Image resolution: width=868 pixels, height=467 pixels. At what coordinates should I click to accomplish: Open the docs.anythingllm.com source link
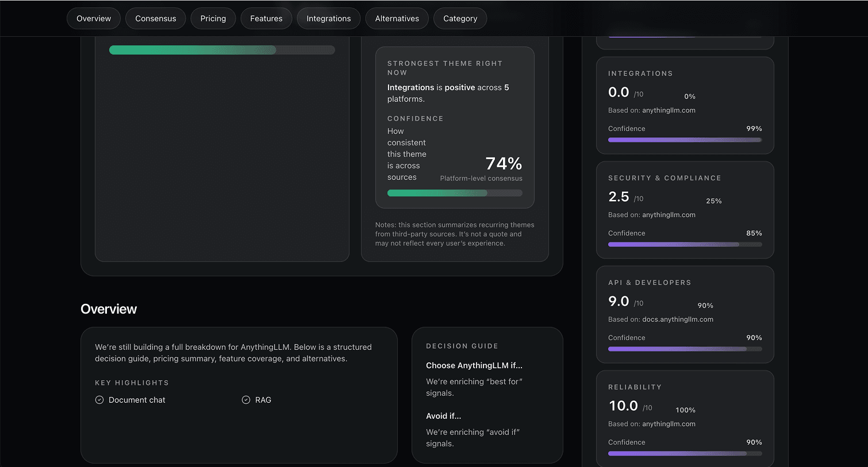click(x=678, y=319)
